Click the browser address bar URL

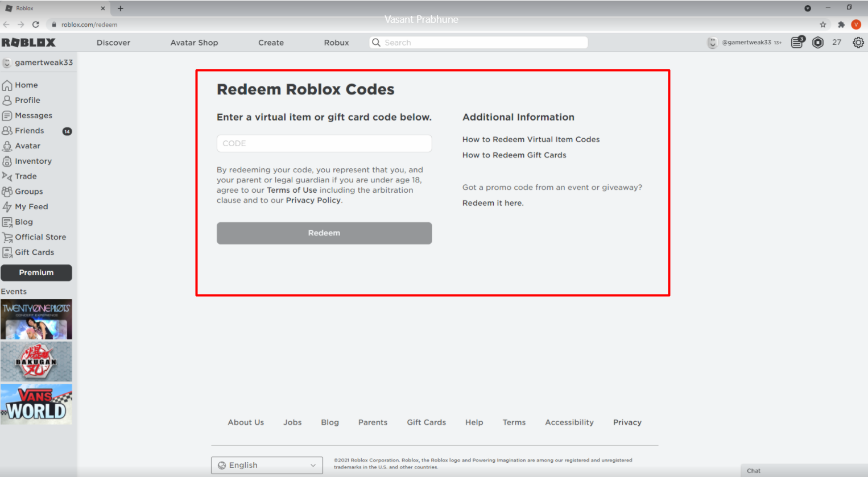89,25
